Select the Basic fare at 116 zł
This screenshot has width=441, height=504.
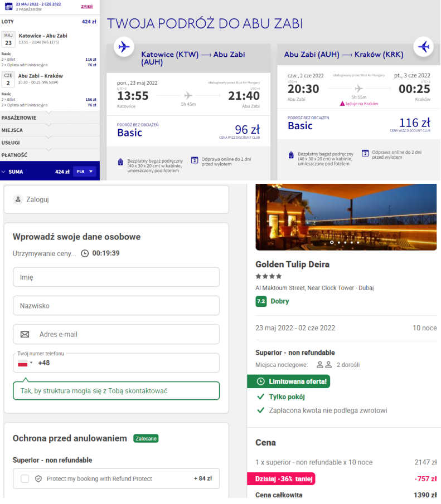[x=359, y=124]
